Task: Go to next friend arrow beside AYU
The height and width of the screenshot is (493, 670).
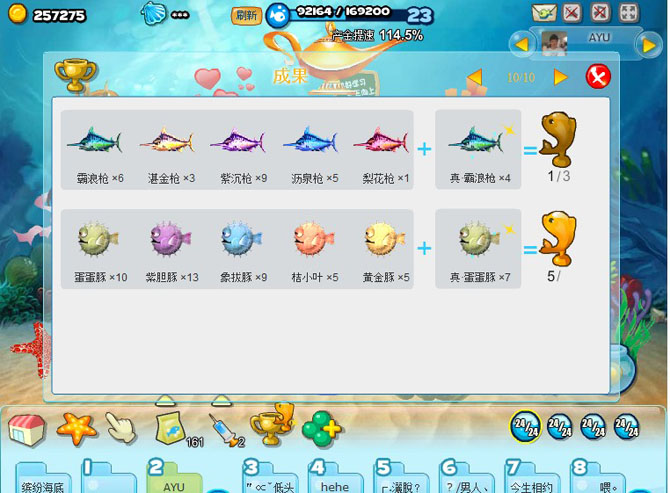Action: pos(648,45)
